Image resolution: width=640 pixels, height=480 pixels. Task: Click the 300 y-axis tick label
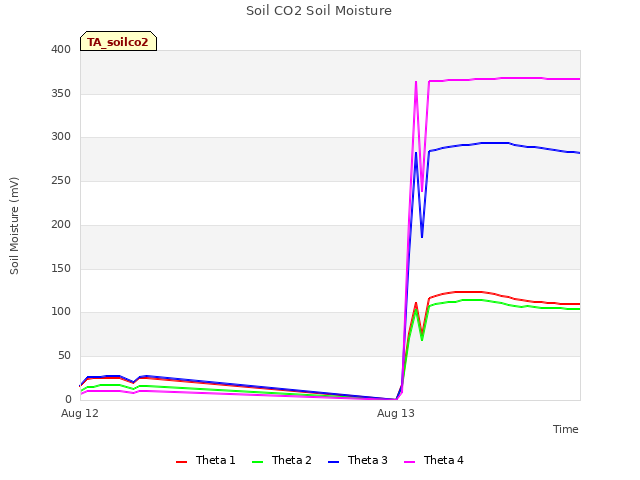coord(61,137)
